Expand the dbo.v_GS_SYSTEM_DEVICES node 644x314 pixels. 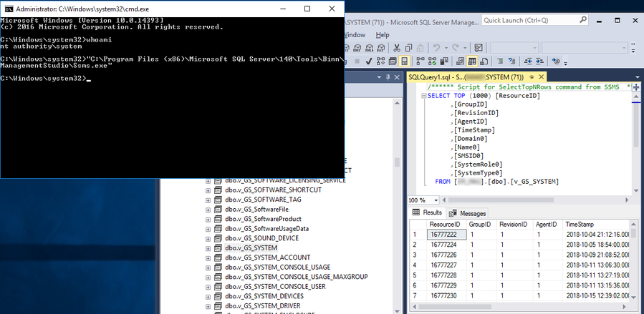coord(208,296)
